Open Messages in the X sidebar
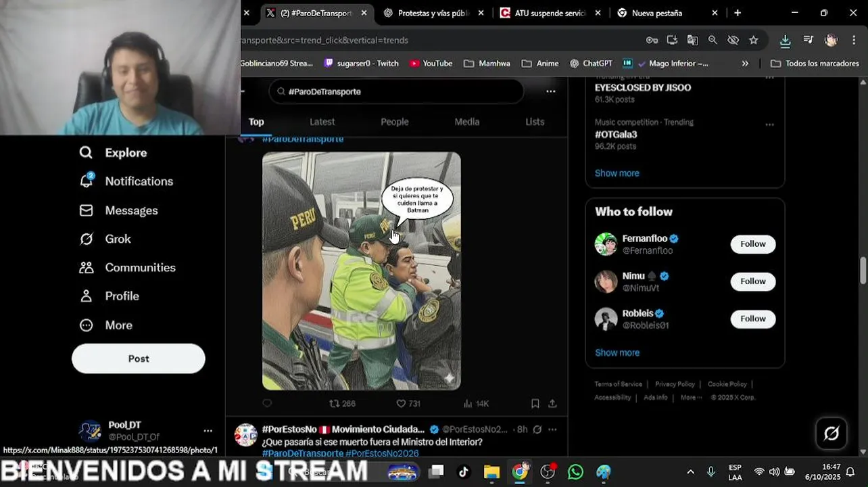 [118, 210]
